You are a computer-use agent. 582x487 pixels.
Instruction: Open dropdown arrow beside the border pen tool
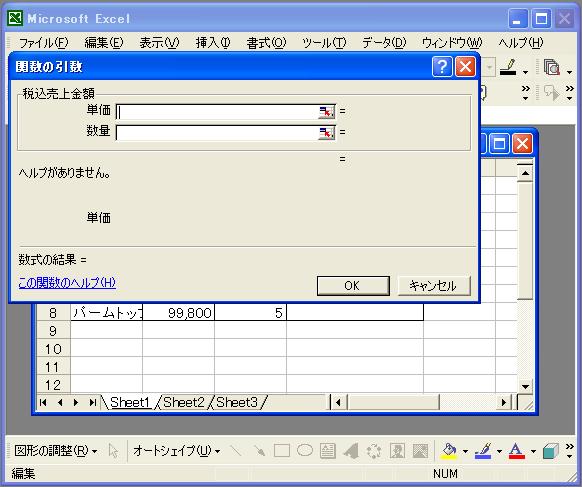pos(525,72)
